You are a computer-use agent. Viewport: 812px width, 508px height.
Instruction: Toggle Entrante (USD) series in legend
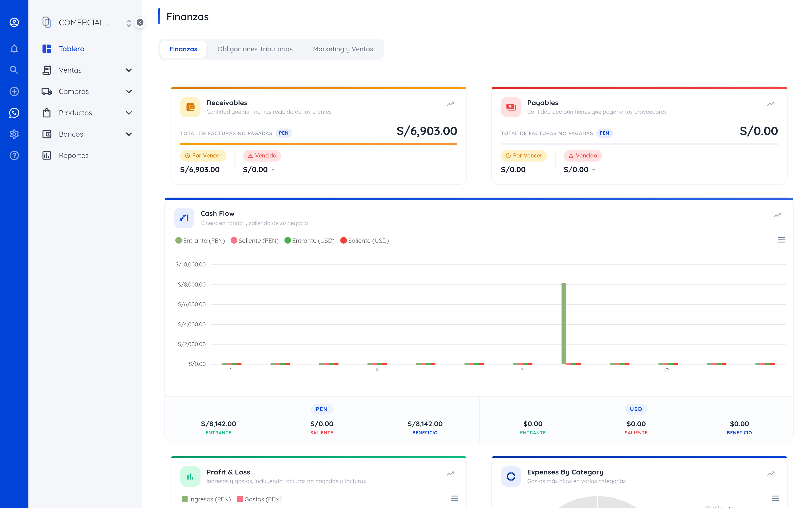(x=309, y=241)
